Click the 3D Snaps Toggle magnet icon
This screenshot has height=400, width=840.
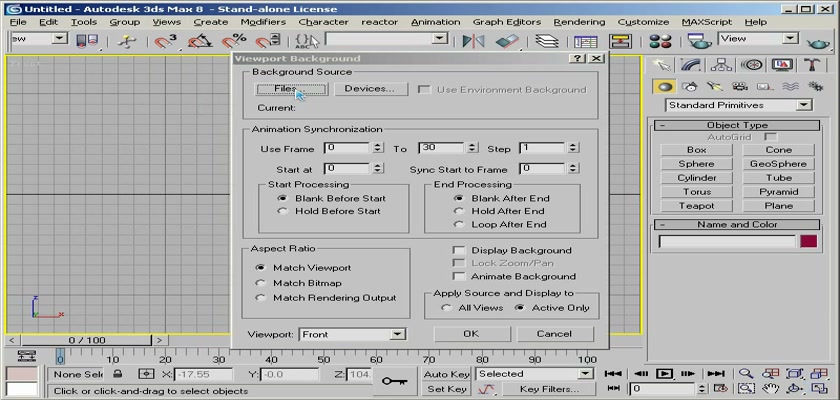(165, 41)
